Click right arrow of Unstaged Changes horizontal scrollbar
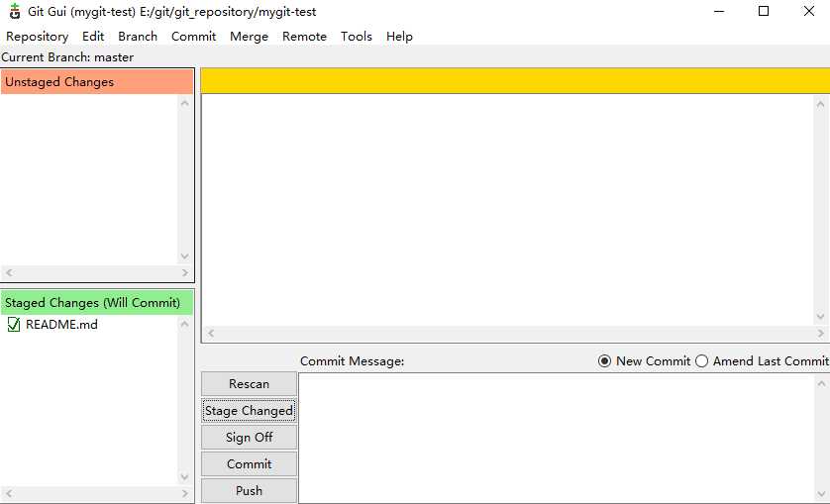This screenshot has width=830, height=504. pyautogui.click(x=185, y=272)
